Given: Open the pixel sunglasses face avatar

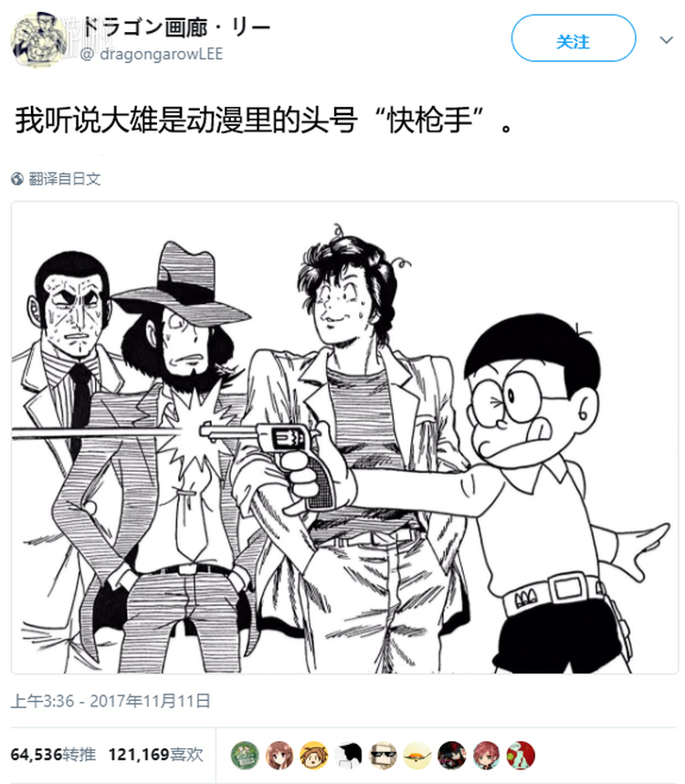Looking at the screenshot, I should click(383, 755).
